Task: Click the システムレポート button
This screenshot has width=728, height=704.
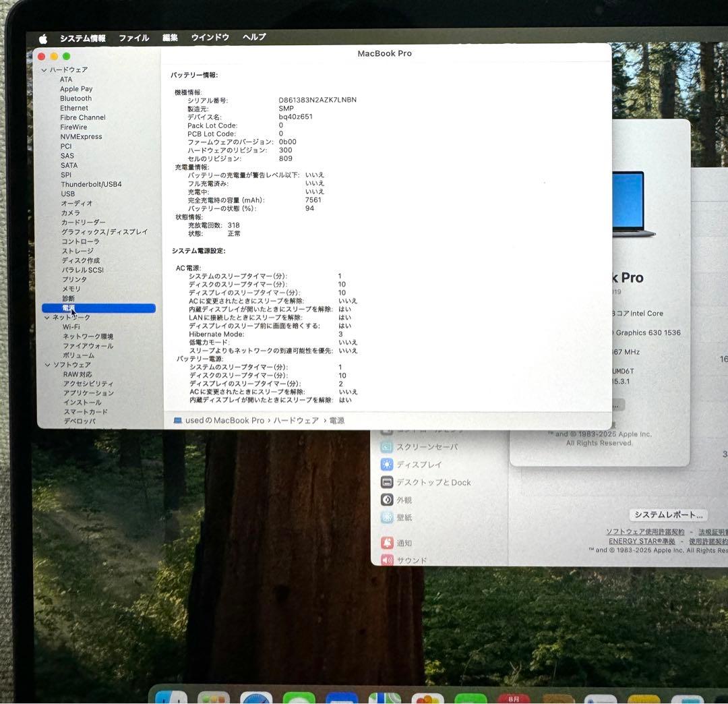Action: point(668,515)
